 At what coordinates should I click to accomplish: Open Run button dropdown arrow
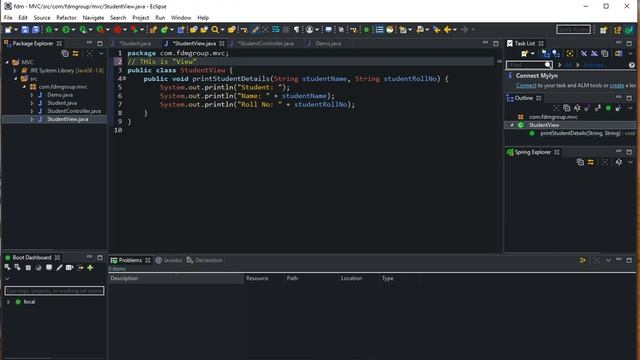73,29
